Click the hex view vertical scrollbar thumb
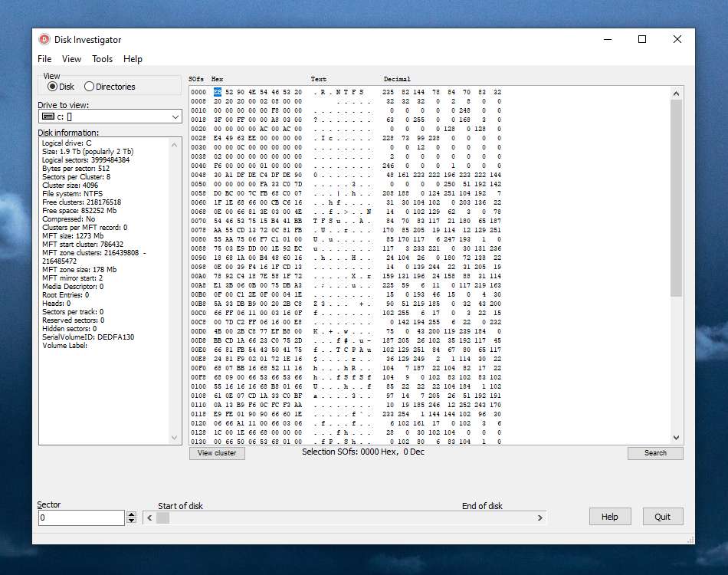 click(676, 199)
